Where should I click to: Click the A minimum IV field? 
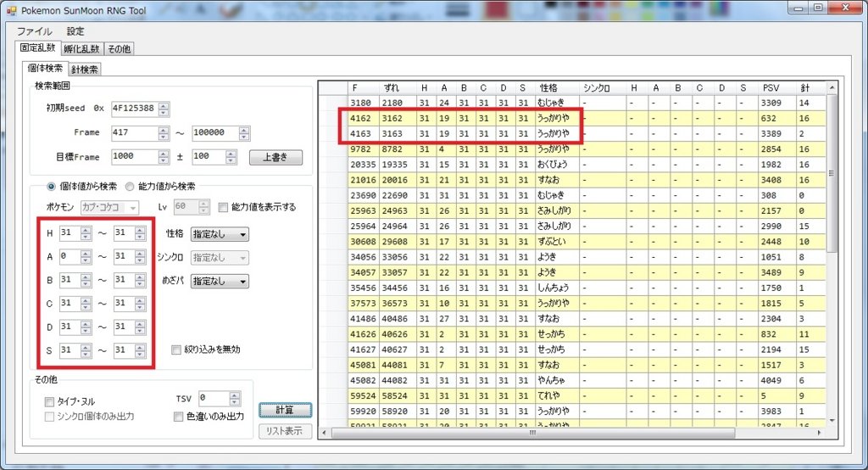point(70,256)
